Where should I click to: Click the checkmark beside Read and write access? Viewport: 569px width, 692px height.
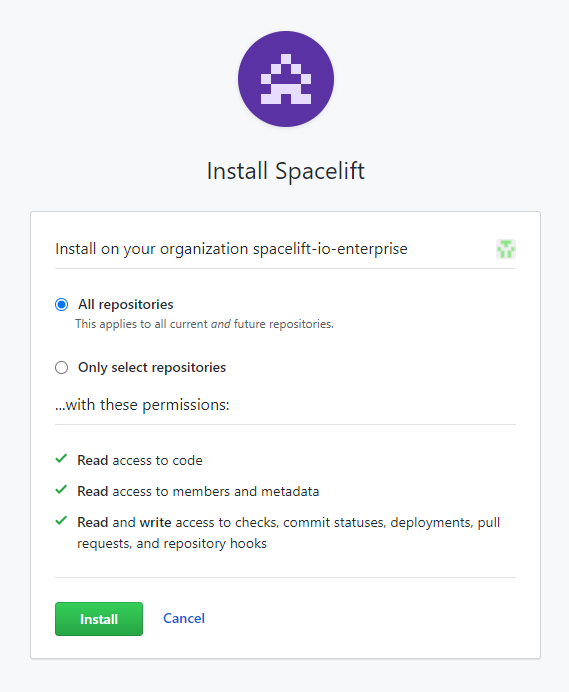pyautogui.click(x=61, y=521)
